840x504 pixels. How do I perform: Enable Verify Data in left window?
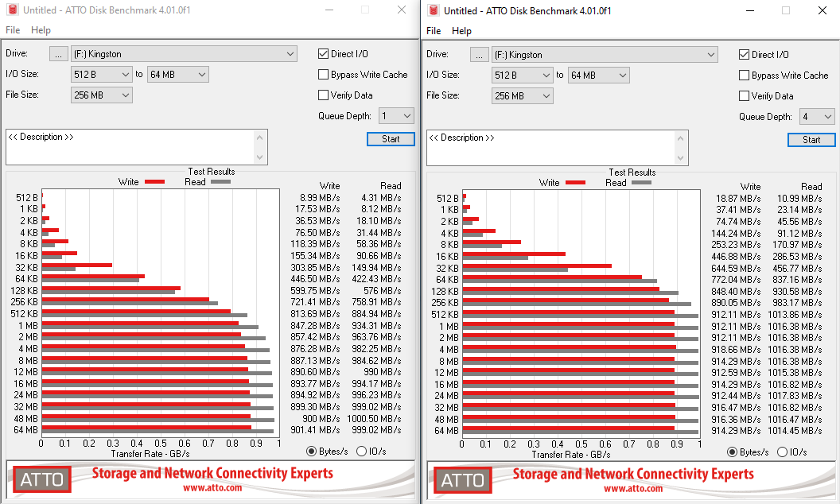point(323,95)
